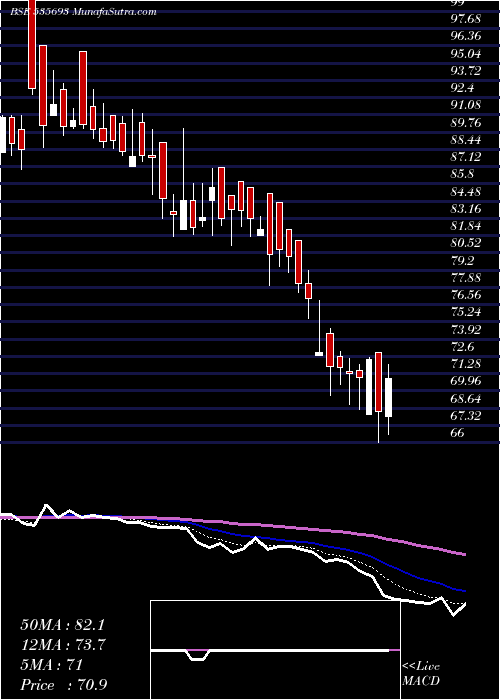
Task: Select the 81.84 price axis label
Action: click(466, 226)
